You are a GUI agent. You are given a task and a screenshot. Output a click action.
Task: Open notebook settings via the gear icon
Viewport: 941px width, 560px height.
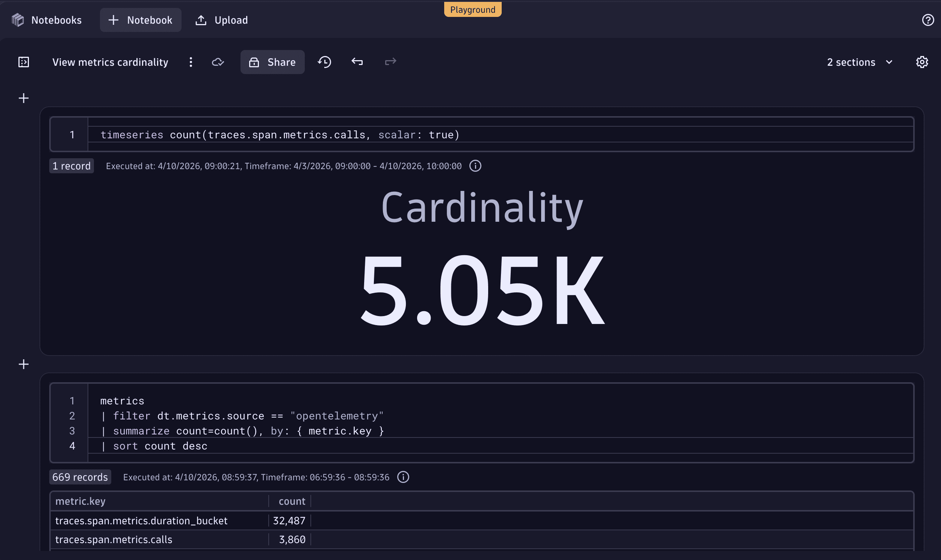(x=922, y=62)
